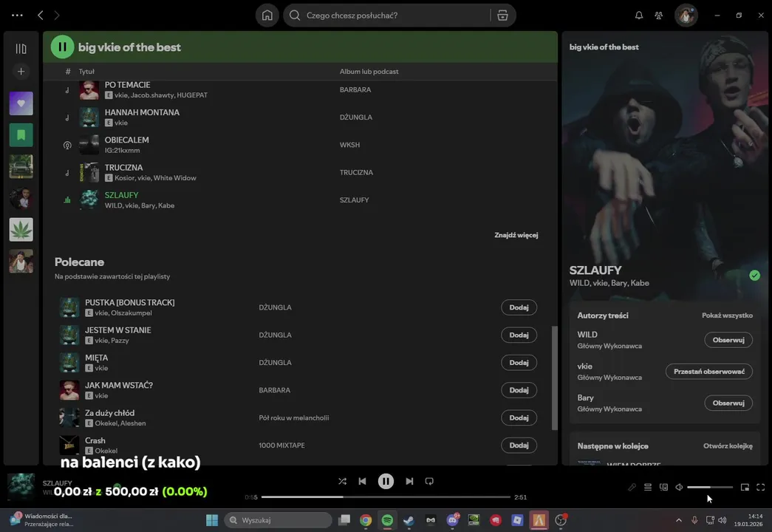Image resolution: width=772 pixels, height=532 pixels.
Task: Toggle shuffle playback
Action: pyautogui.click(x=342, y=481)
